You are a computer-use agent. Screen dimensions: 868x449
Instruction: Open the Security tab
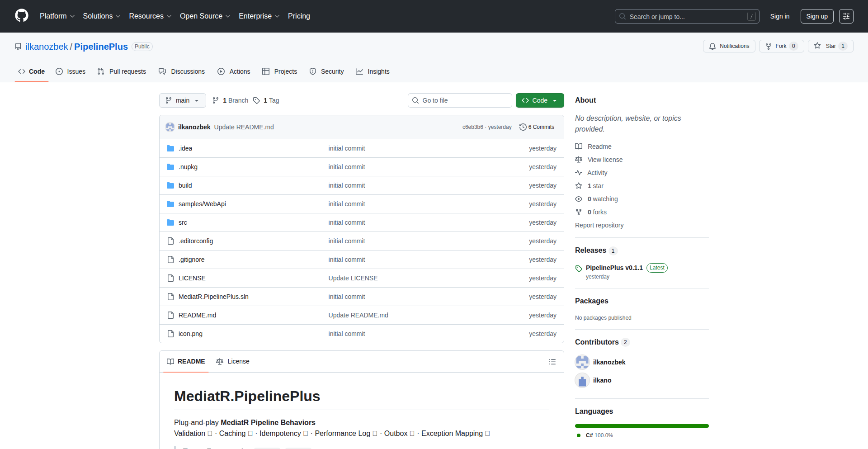(326, 71)
